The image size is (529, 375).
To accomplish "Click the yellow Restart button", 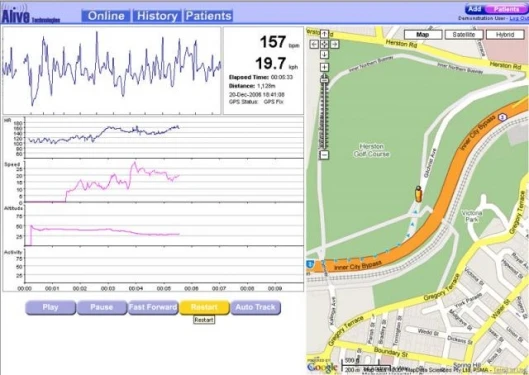I will click(x=204, y=307).
